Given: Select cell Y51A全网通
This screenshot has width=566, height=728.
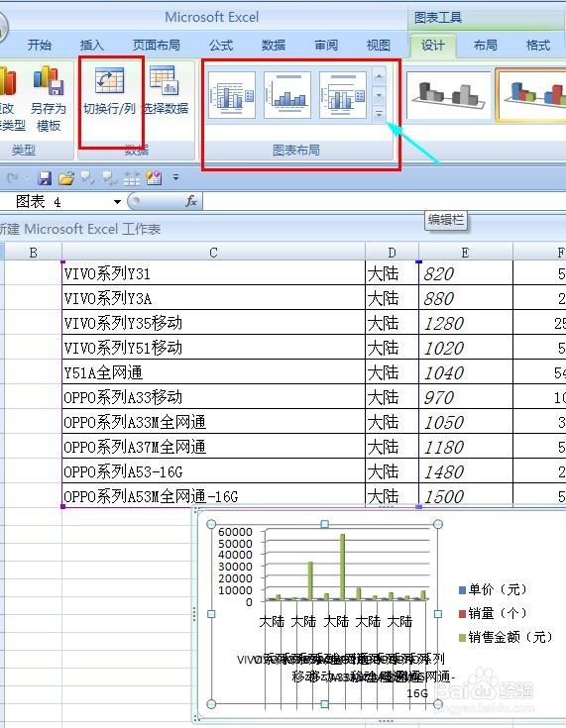Looking at the screenshot, I should pyautogui.click(x=213, y=371).
